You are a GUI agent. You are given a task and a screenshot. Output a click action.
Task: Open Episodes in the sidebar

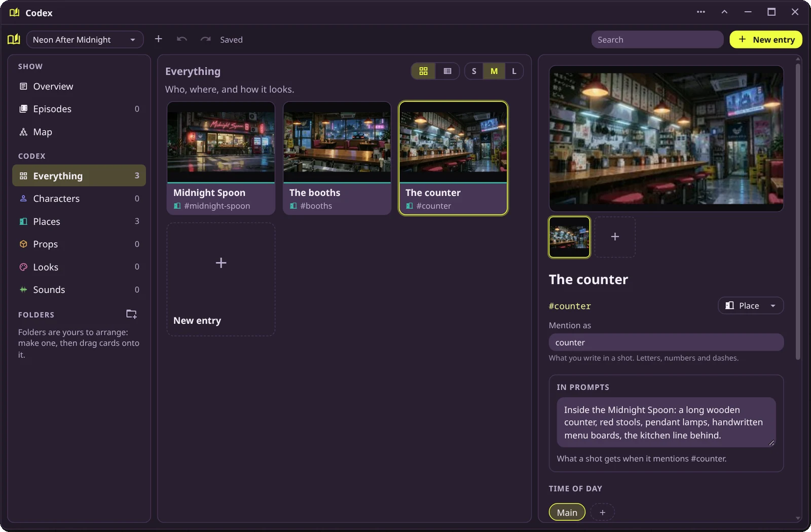(x=79, y=109)
